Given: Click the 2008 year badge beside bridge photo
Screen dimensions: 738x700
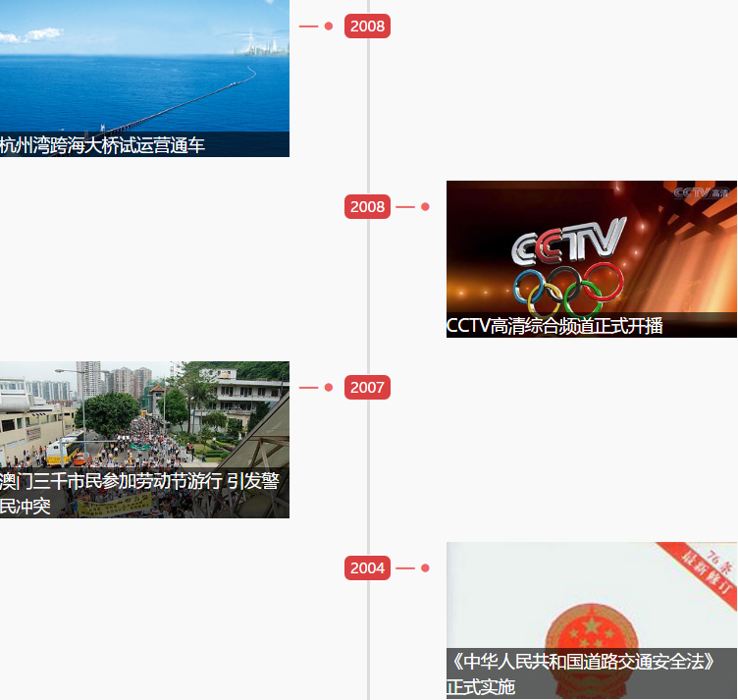Looking at the screenshot, I should (367, 27).
